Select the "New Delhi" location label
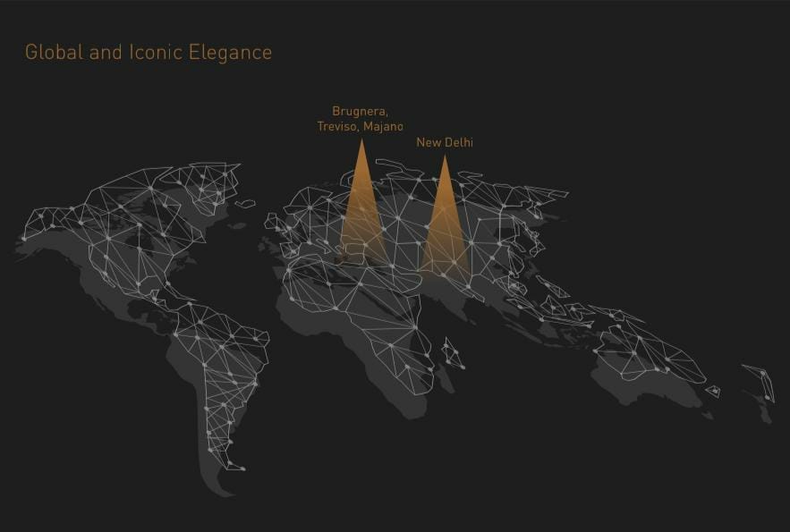 pos(445,142)
